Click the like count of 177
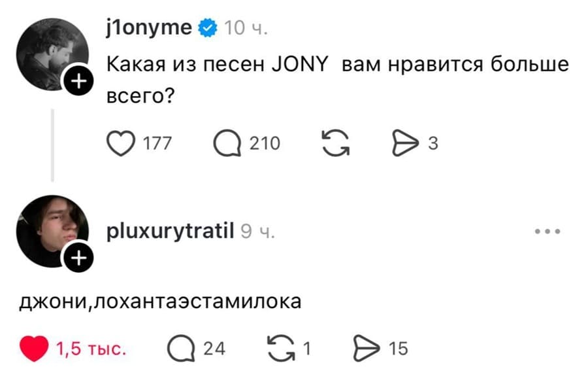 click(157, 143)
